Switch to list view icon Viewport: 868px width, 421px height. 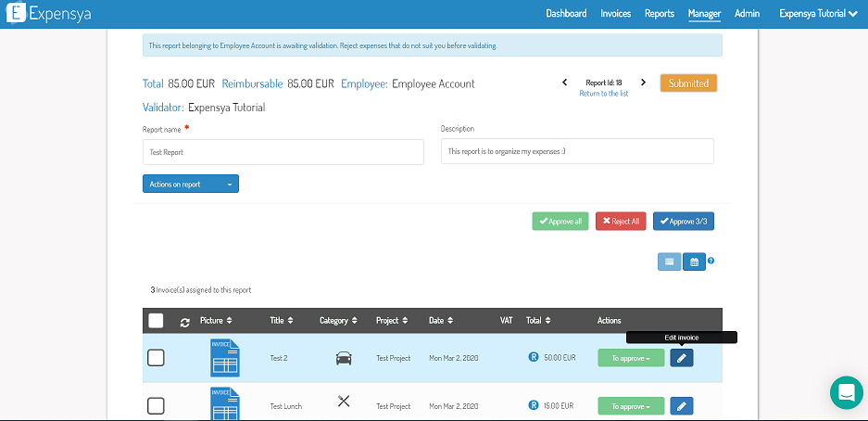pos(669,262)
